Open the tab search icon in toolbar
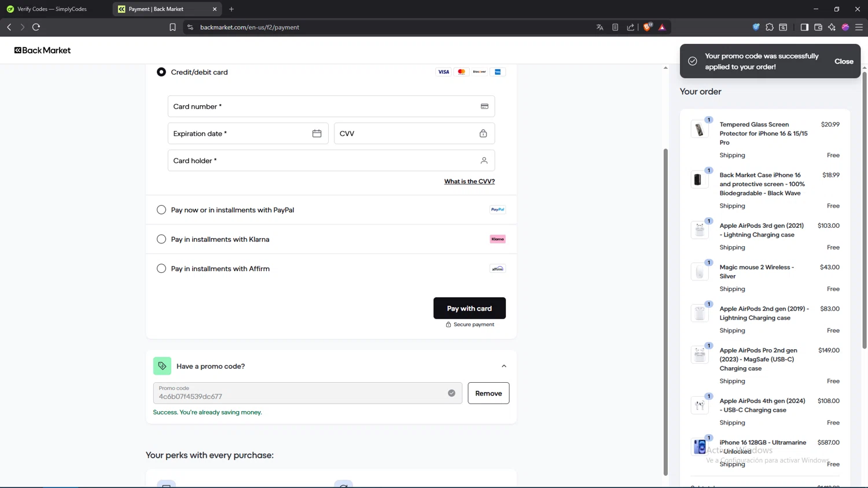868x488 pixels. click(x=783, y=27)
